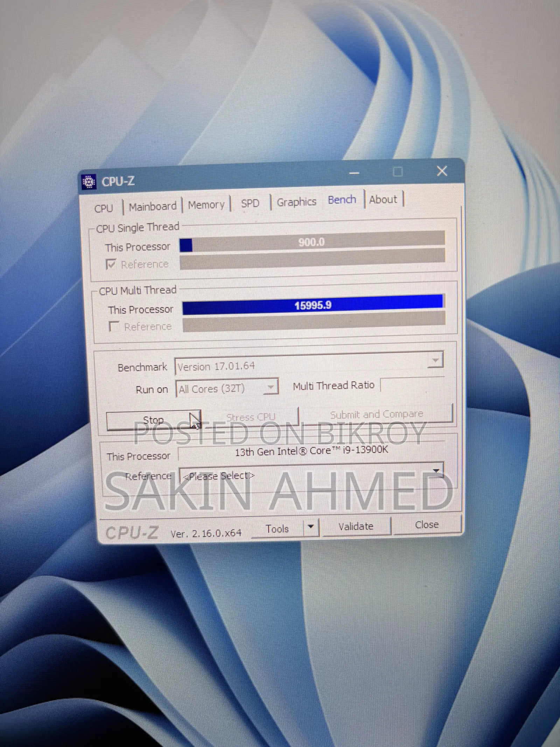Open the CPU tab
Screen dimensions: 560x747
[104, 208]
